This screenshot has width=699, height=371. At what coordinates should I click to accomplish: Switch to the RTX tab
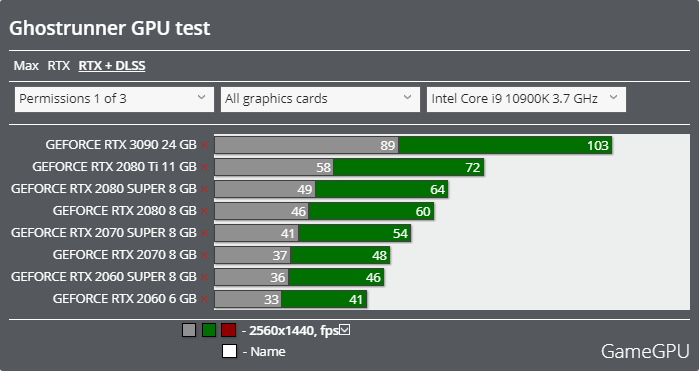tap(59, 66)
